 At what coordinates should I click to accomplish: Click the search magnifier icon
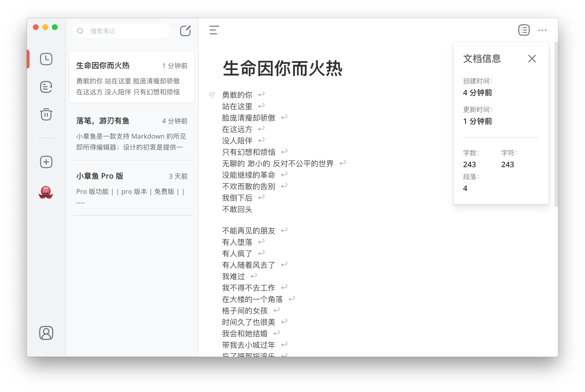point(80,31)
